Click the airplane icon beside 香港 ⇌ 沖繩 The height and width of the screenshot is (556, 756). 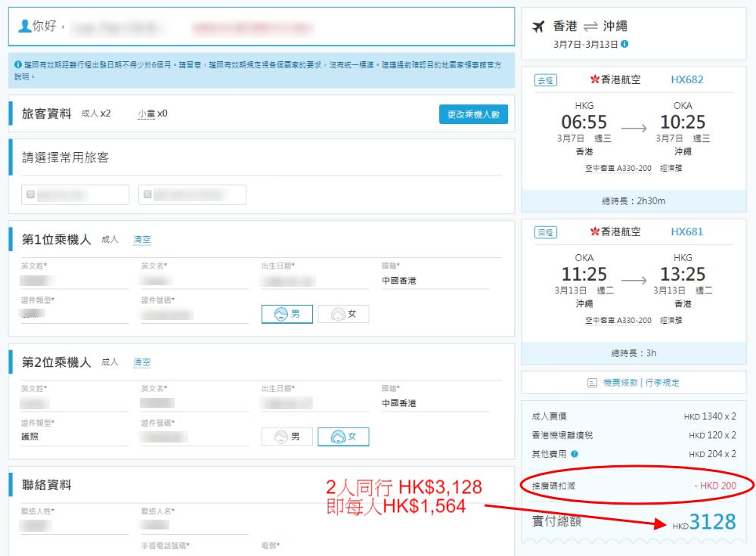538,26
